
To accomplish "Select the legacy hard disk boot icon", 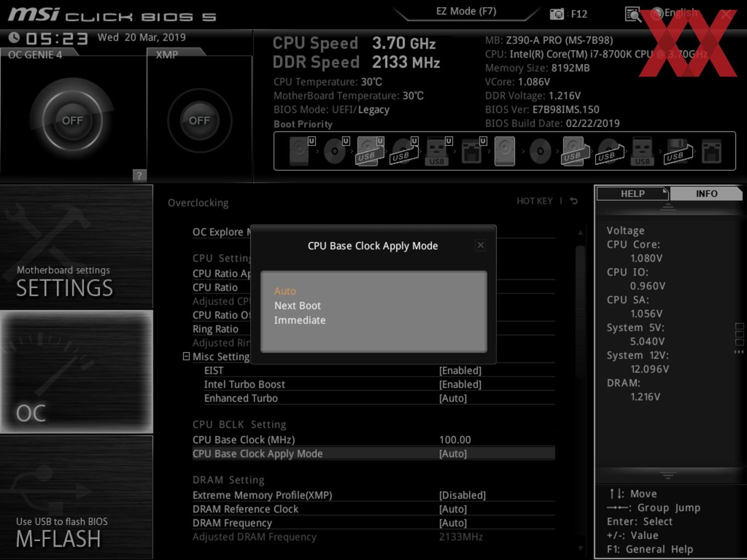I will pyautogui.click(x=505, y=151).
